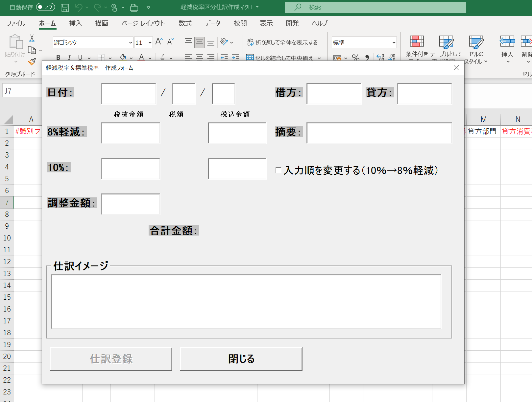Click the Format as Table icon
532x402 pixels.
[x=446, y=42]
